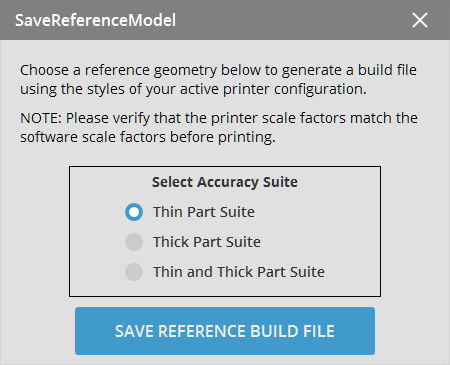Choose the Thick Part Suite radio circle
Image resolution: width=450 pixels, height=365 pixels.
pos(134,242)
